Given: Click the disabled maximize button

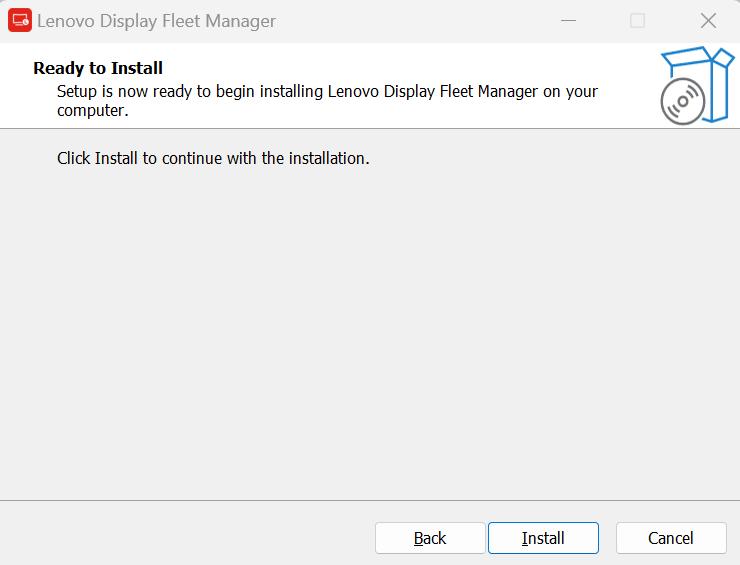Looking at the screenshot, I should [637, 21].
